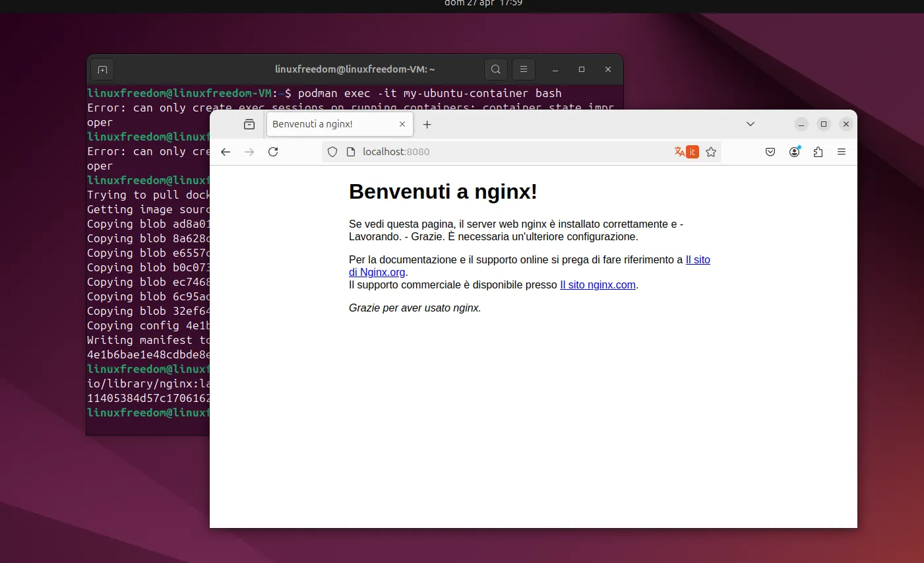Reload the nginx welcome page
Viewport: 924px width, 563px height.
pos(273,151)
